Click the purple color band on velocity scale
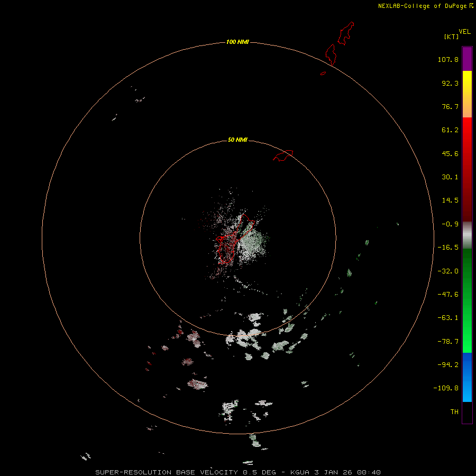 (x=467, y=59)
